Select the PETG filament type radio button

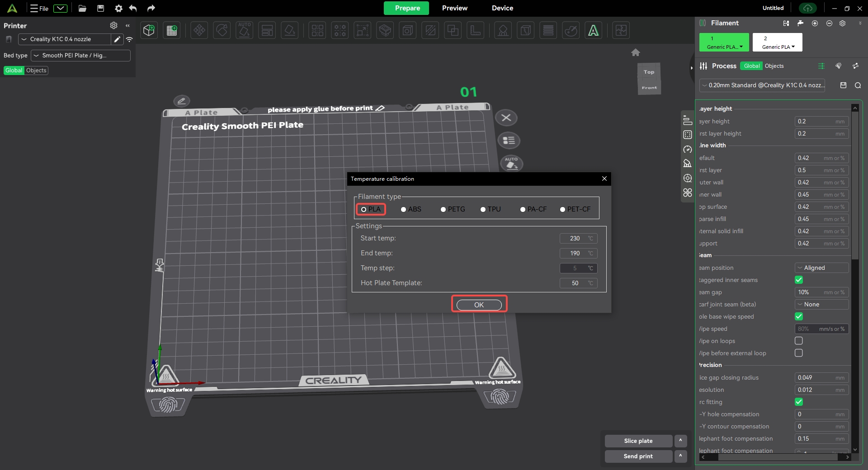pos(443,209)
